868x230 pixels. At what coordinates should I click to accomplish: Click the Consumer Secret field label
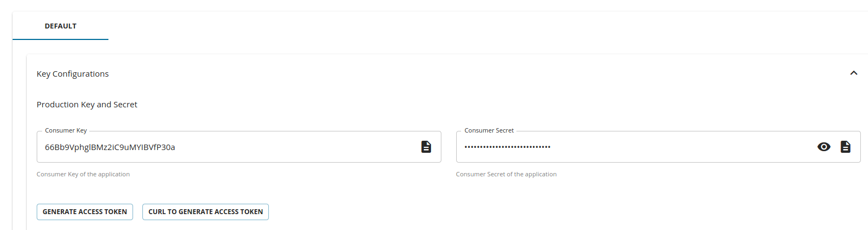pyautogui.click(x=489, y=130)
